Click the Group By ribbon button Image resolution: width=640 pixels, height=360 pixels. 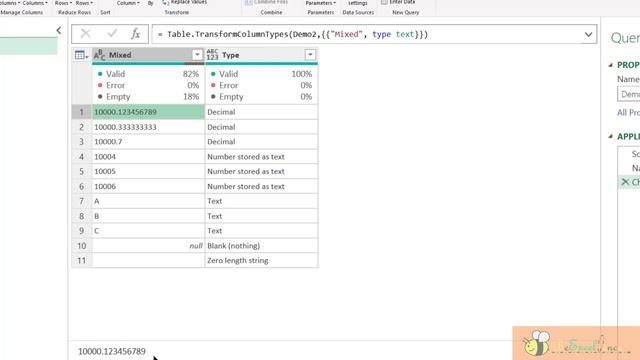151,3
